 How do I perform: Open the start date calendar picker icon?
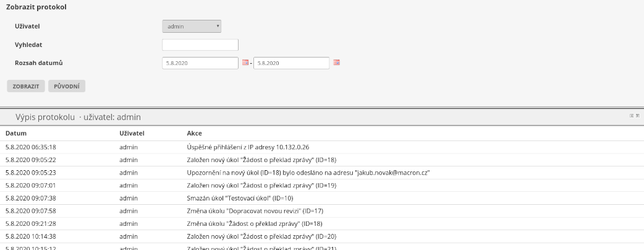pos(245,63)
